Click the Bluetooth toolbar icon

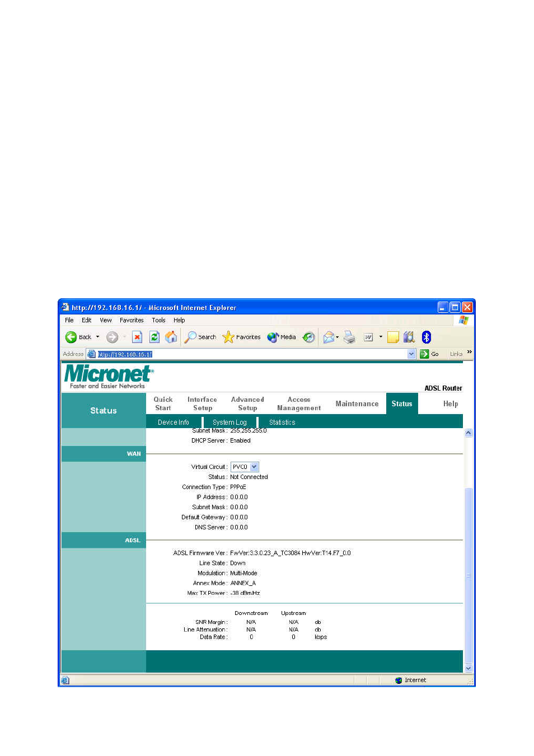pos(427,337)
